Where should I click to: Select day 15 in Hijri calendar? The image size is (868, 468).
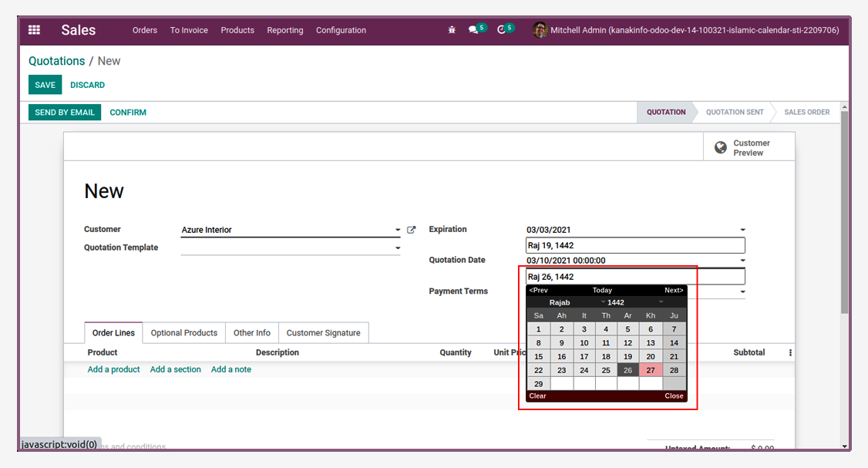pyautogui.click(x=539, y=357)
